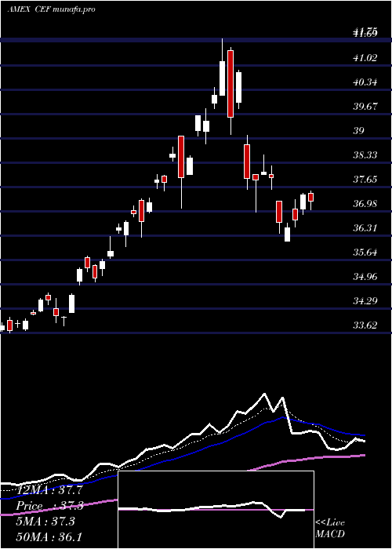
Task: Click the 41.02 price axis label
Action: coord(365,58)
